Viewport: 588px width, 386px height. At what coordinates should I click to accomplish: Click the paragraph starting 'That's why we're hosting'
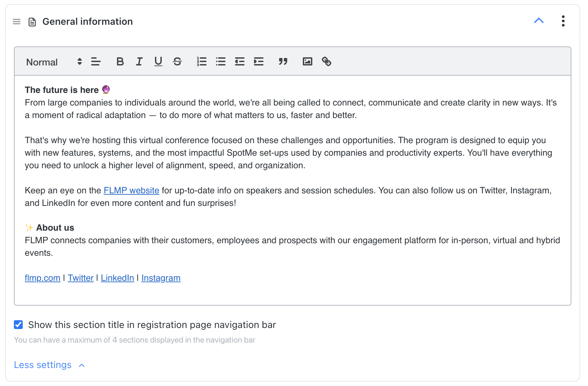click(x=288, y=153)
